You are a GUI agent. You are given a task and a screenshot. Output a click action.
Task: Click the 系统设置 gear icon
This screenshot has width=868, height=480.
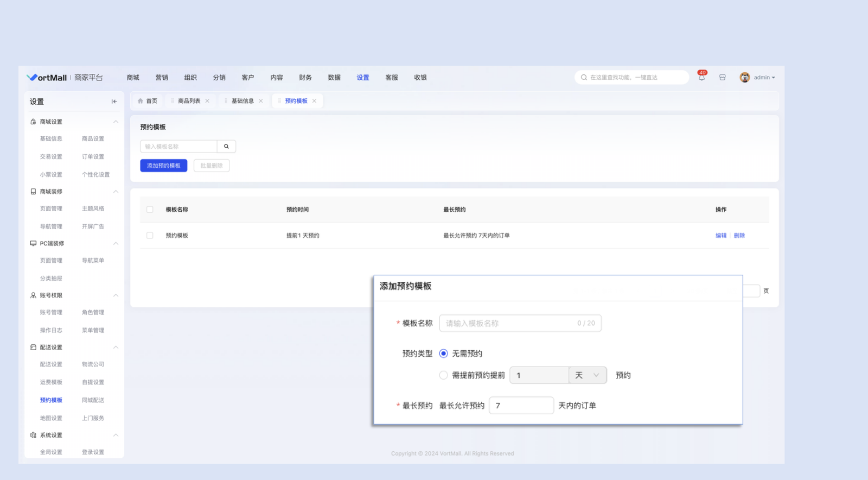[33, 435]
